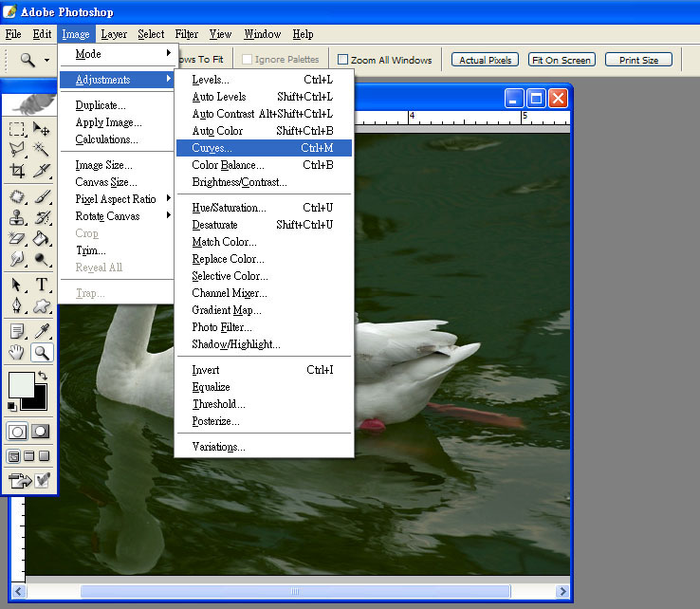Click the Fit On Screen button
This screenshot has width=700, height=609.
click(562, 60)
